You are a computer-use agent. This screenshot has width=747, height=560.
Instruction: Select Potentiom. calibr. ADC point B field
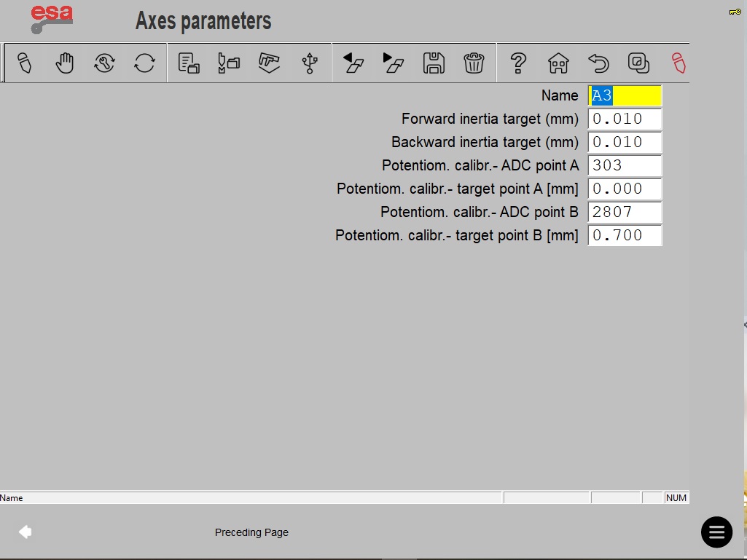click(625, 212)
